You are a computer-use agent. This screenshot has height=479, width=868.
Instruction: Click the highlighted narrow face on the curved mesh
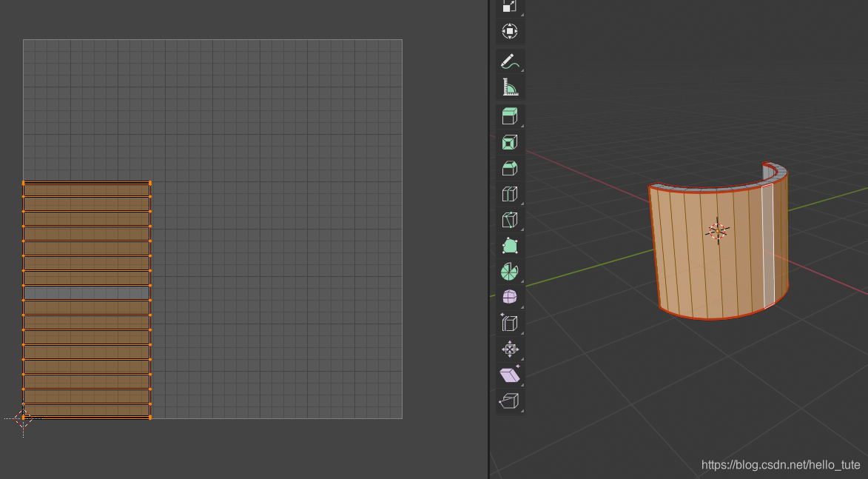tap(768, 247)
